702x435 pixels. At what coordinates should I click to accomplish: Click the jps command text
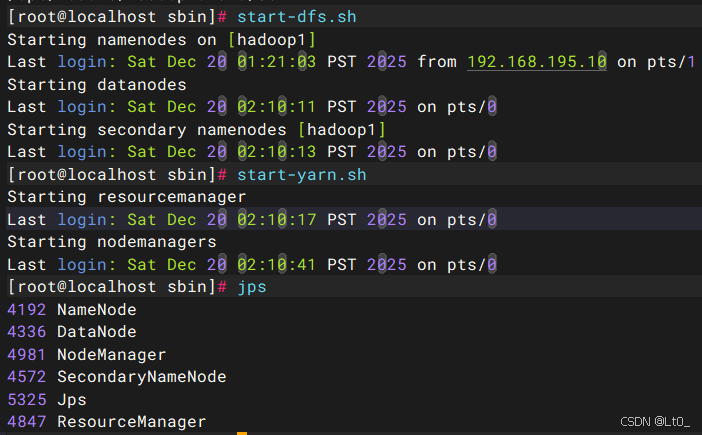click(252, 287)
